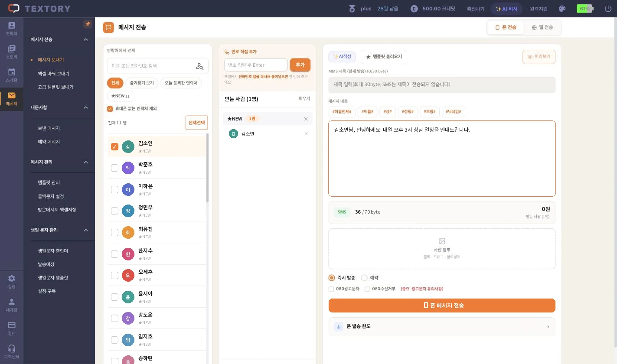Image resolution: width=617 pixels, height=364 pixels.
Task: Check the 박준호 contact checkbox
Action: click(115, 168)
